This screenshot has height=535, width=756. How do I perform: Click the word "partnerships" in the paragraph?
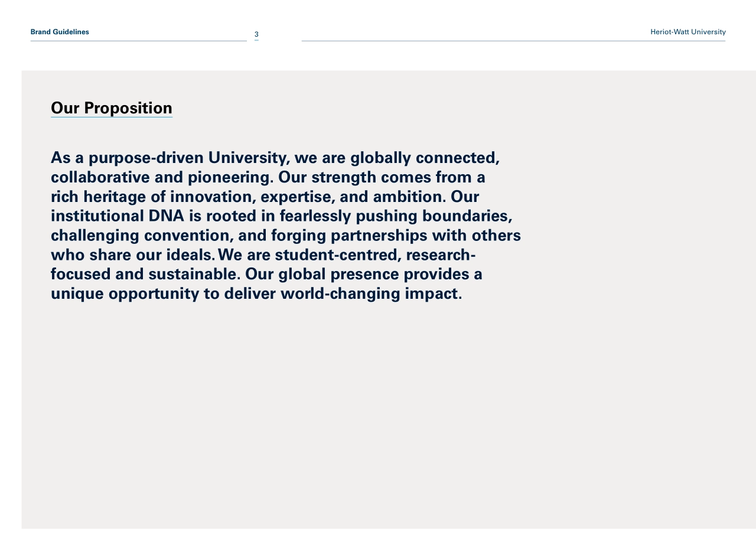379,236
